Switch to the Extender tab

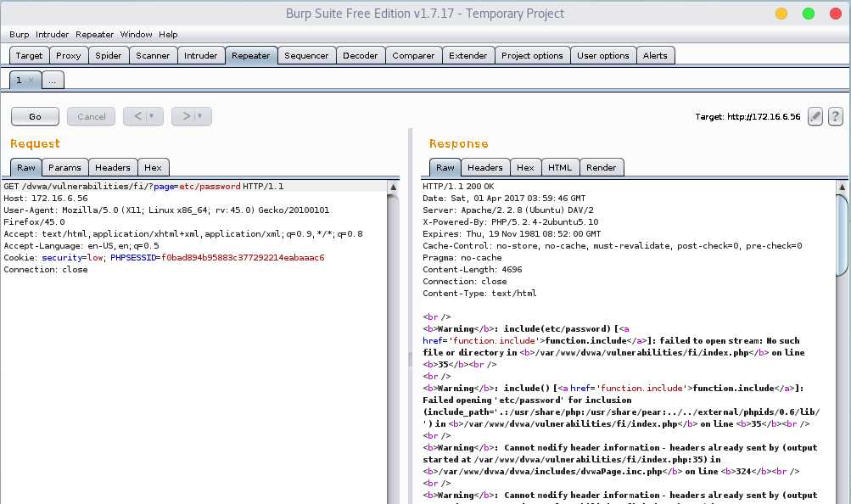[x=467, y=55]
